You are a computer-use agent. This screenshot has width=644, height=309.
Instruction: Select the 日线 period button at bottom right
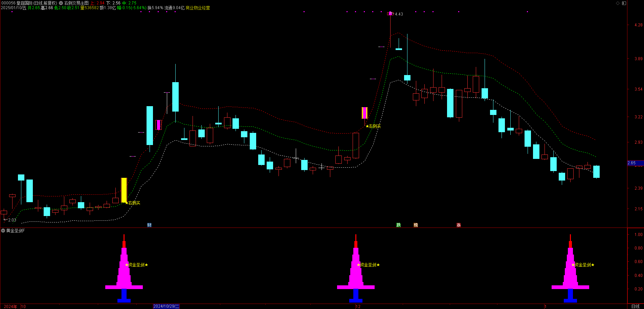coord(635,306)
